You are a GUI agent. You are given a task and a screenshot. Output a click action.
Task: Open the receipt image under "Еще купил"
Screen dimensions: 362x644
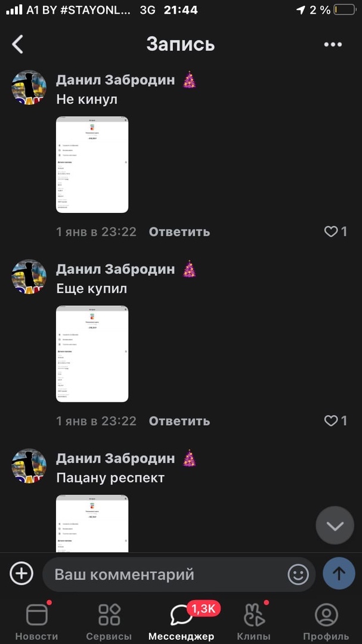pyautogui.click(x=92, y=354)
